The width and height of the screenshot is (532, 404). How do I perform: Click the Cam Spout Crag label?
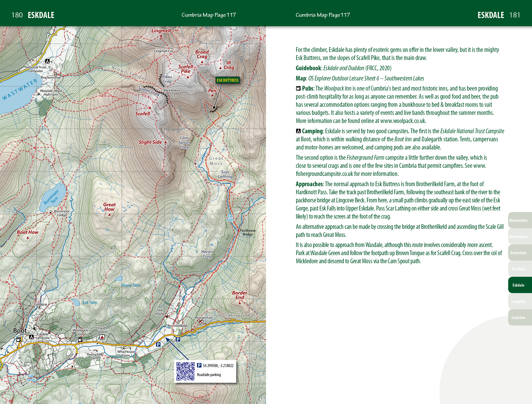(x=184, y=142)
